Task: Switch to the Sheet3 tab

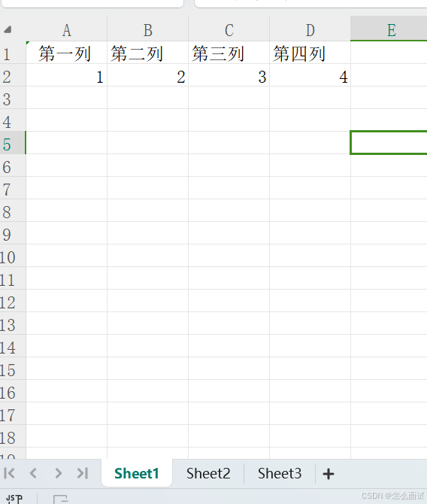Action: coord(280,473)
